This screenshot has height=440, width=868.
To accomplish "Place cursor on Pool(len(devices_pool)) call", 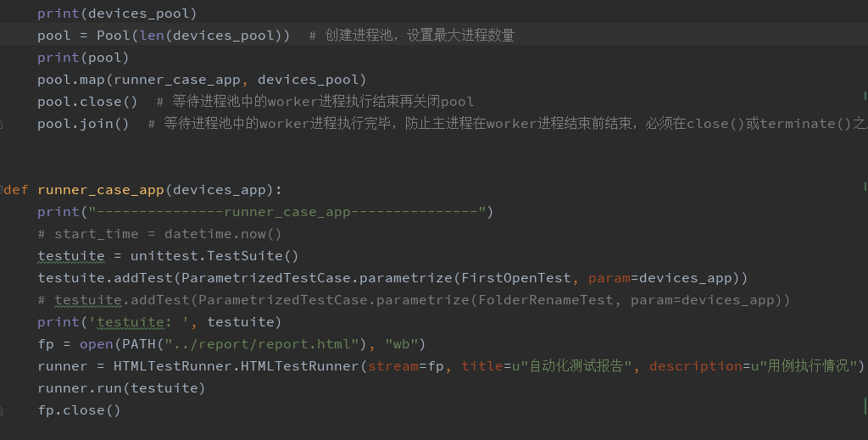I will [193, 36].
